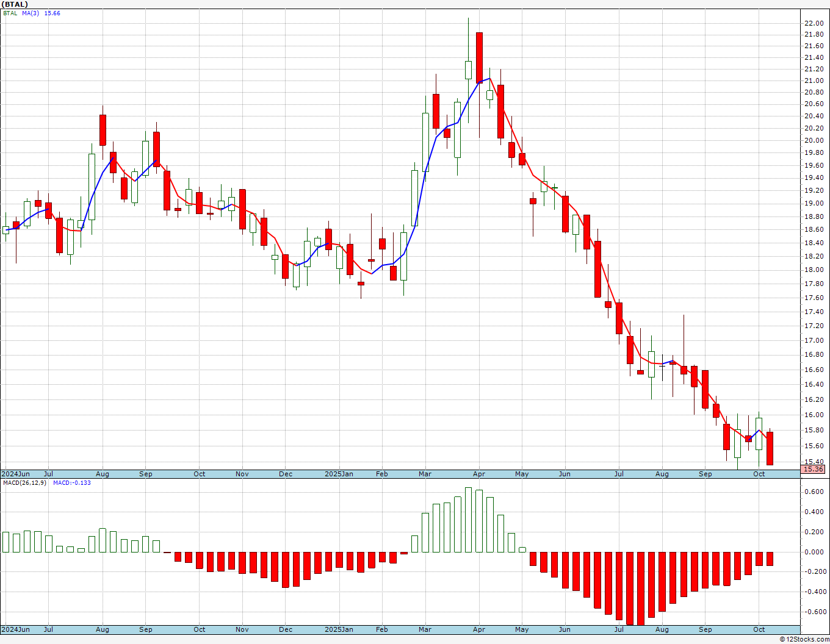Click the deepest red MACD bar in July
This screenshot has width=830, height=644.
[x=640, y=589]
